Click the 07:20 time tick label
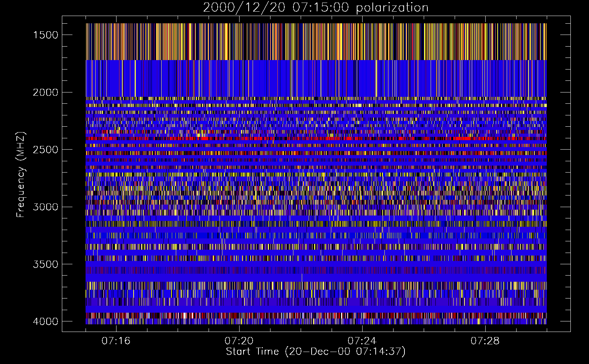 coord(239,341)
